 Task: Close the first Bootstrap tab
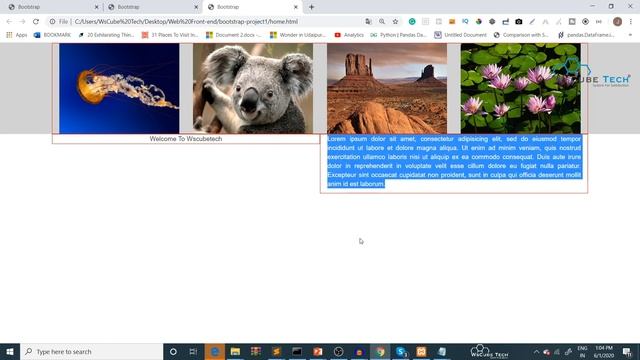tap(97, 7)
